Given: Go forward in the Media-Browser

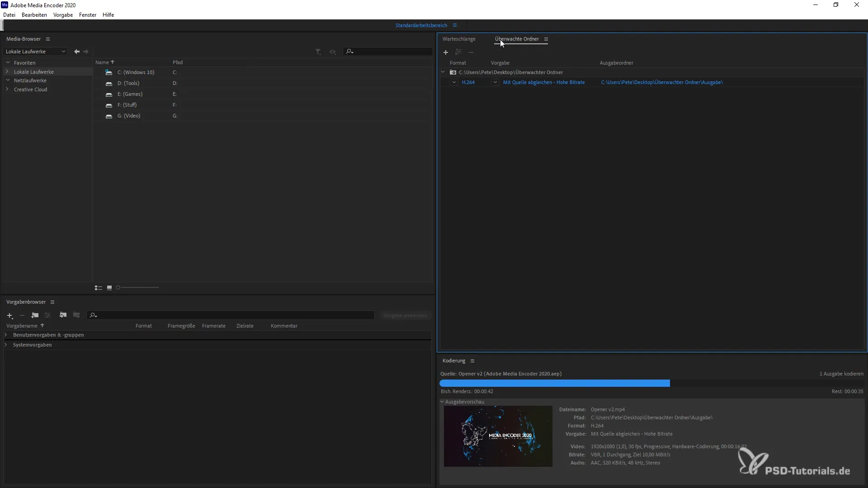Looking at the screenshot, I should 86,52.
